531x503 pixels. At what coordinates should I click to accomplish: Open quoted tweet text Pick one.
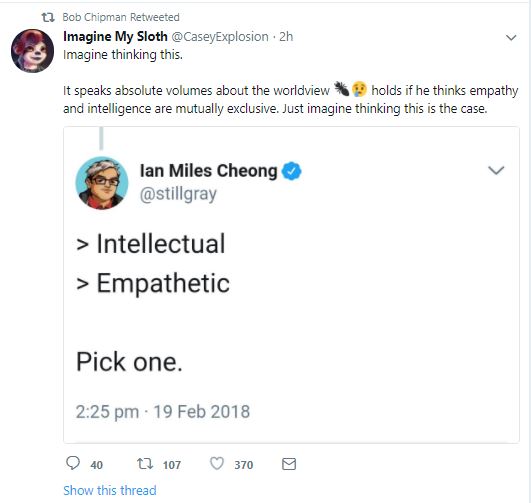coord(129,362)
